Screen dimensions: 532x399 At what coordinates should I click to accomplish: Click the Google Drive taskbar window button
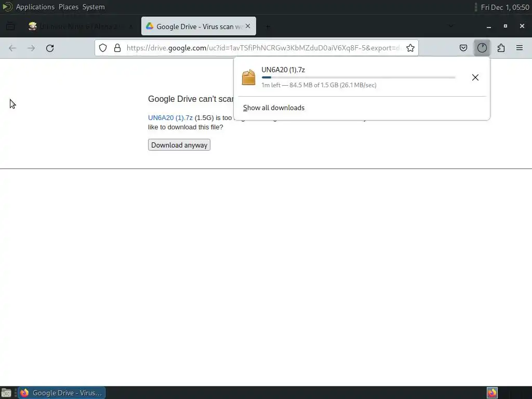tap(62, 393)
